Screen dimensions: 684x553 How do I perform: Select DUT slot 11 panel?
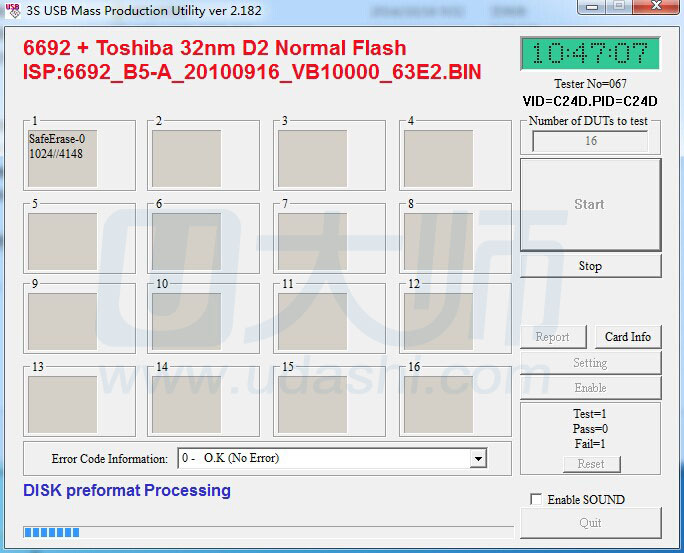pos(312,322)
